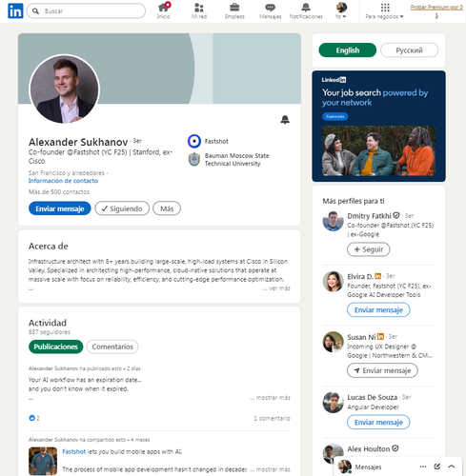This screenshot has width=466, height=476.
Task: Click Dmitry Fatkhi verification badge
Action: point(396,215)
